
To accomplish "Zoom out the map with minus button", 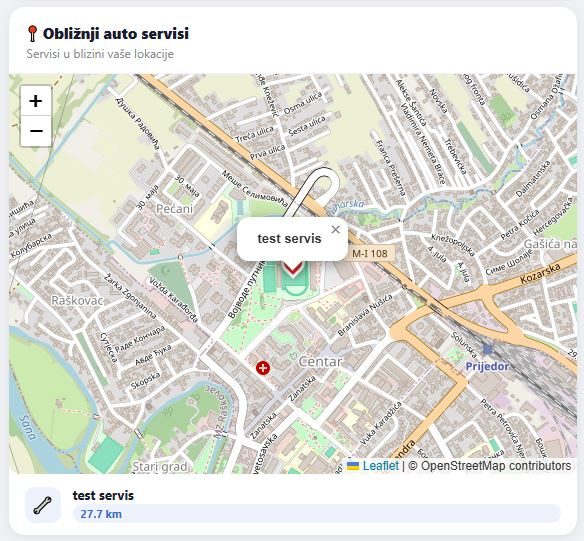I will (x=36, y=131).
